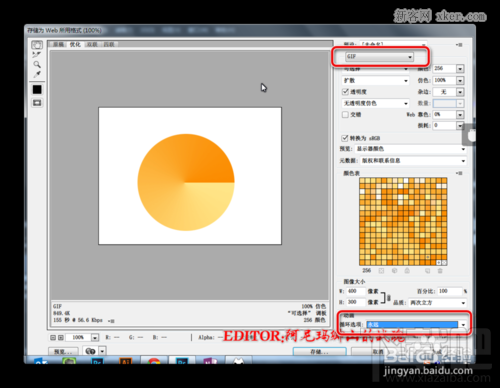Click the web-snap cube icon below color table
This screenshot has width=500, height=388.
click(394, 271)
